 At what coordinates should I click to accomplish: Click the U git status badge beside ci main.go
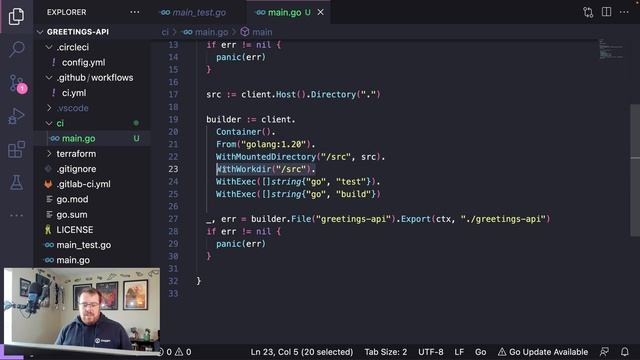click(136, 138)
